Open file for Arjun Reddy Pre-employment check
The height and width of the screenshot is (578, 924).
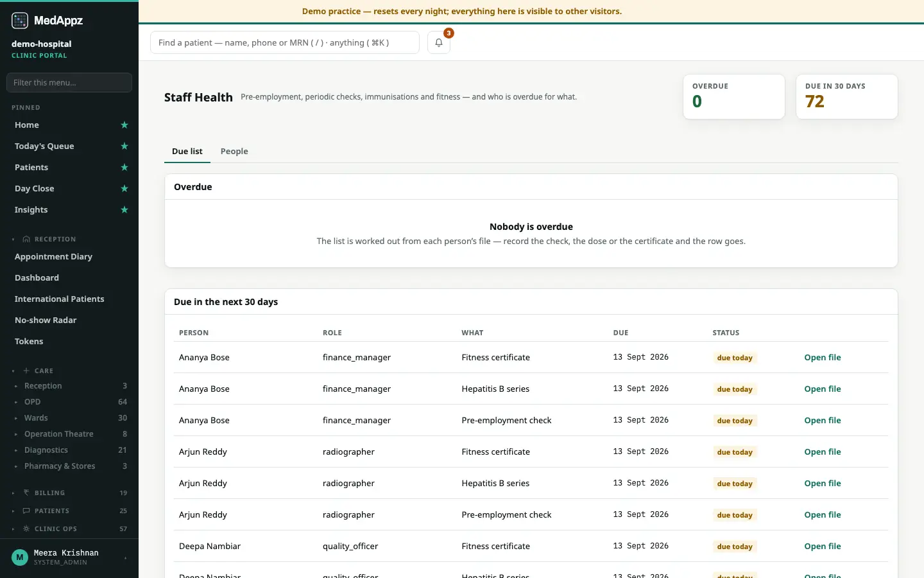click(x=823, y=515)
